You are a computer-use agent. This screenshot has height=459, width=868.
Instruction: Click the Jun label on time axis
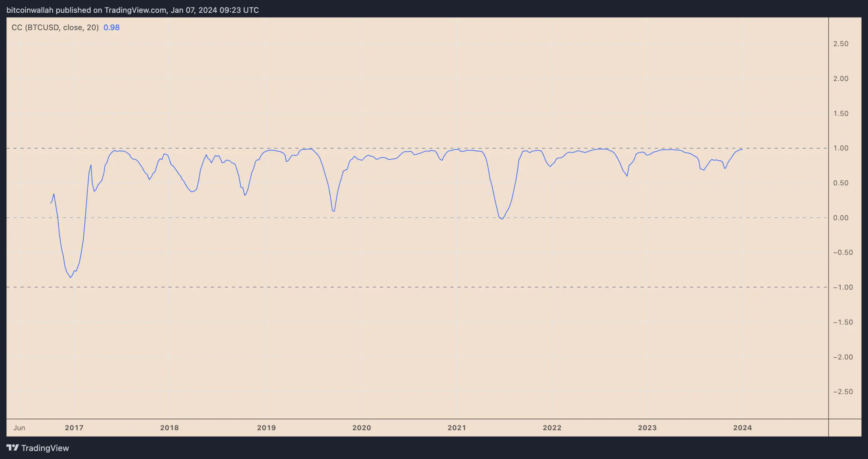[x=19, y=428]
